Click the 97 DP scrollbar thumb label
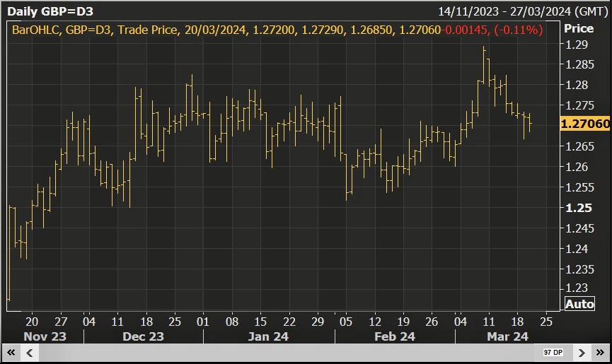The image size is (612, 364). click(553, 352)
